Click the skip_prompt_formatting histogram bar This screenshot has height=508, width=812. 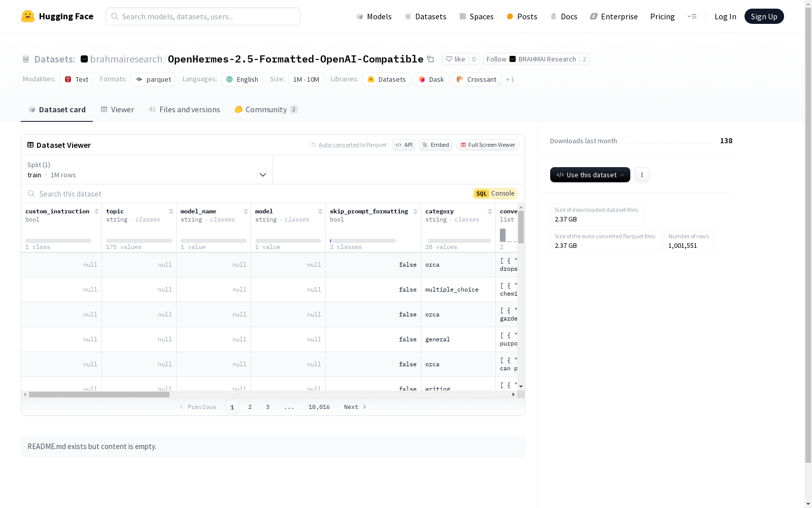[x=363, y=241]
